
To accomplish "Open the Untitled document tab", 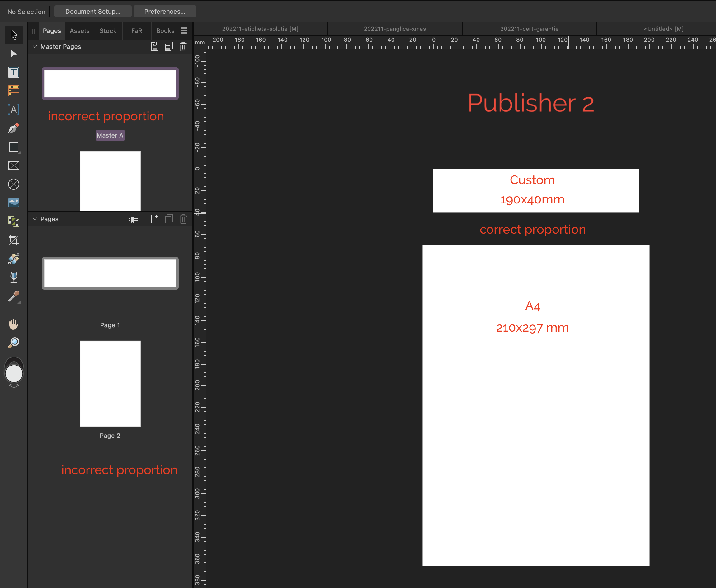I will click(x=657, y=29).
